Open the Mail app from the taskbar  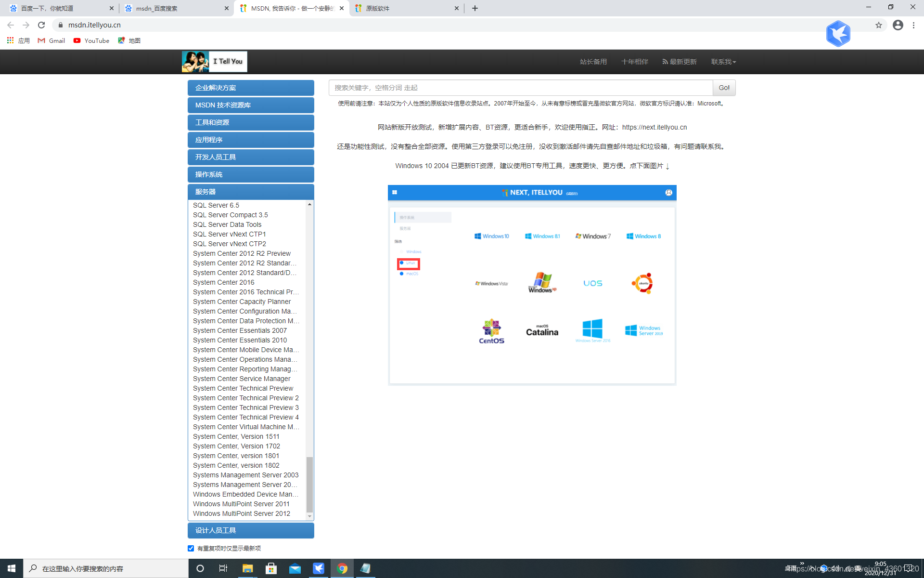coord(295,568)
